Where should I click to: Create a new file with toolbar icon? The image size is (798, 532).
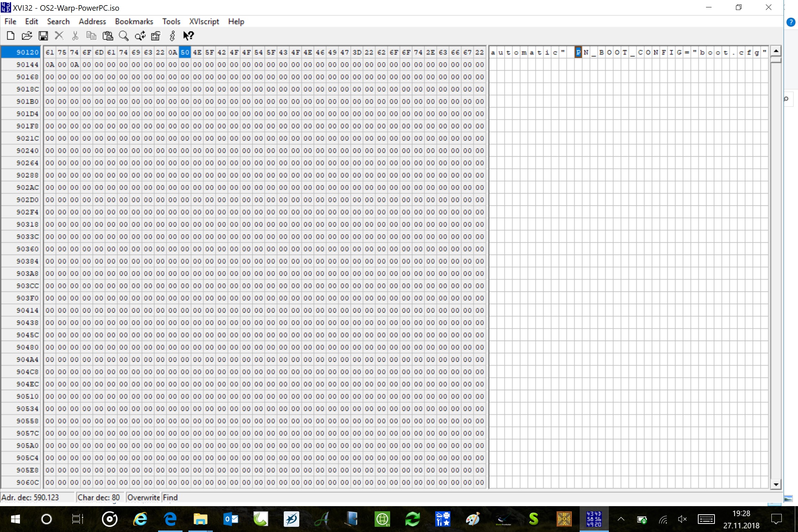[11, 36]
